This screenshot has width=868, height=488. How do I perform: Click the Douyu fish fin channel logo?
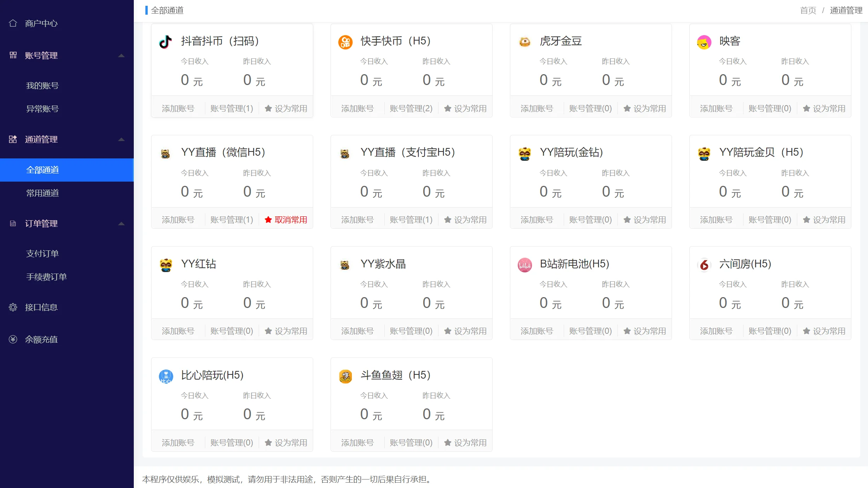[x=345, y=376]
